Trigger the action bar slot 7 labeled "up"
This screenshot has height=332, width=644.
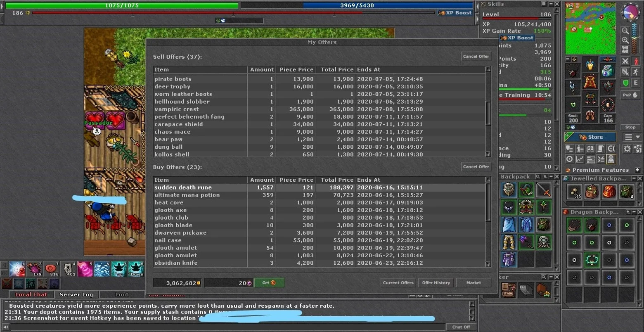[119, 269]
